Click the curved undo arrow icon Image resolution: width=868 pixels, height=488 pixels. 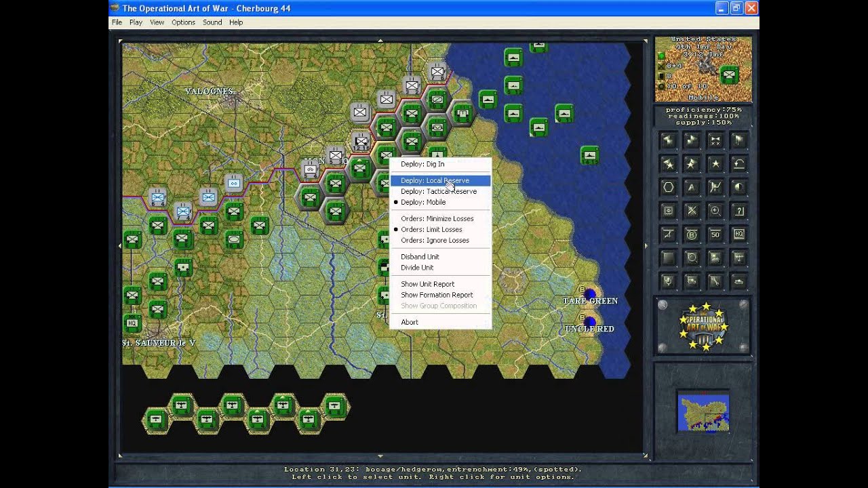click(739, 164)
